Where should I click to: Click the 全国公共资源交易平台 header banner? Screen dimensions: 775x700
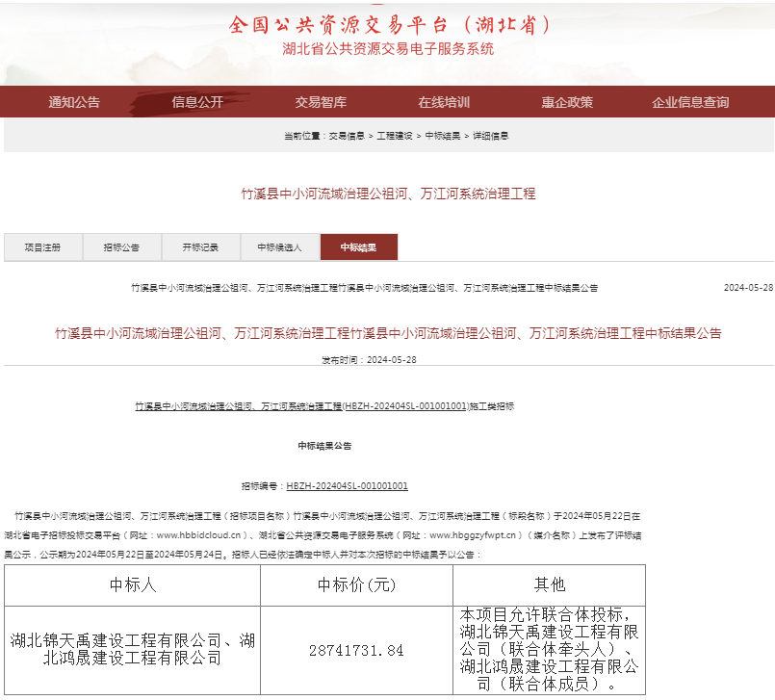(x=387, y=26)
